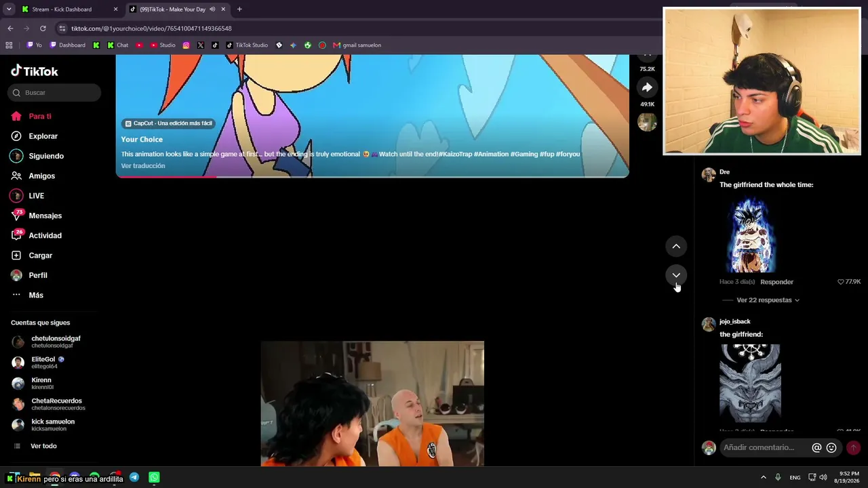Click the Buscar search field
Image resolution: width=868 pixels, height=488 pixels.
[x=54, y=92]
